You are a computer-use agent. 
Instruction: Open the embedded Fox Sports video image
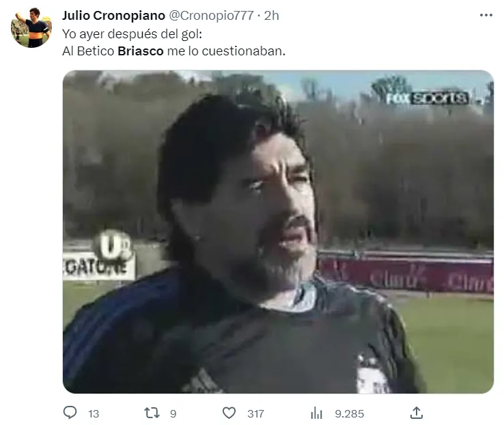(278, 232)
